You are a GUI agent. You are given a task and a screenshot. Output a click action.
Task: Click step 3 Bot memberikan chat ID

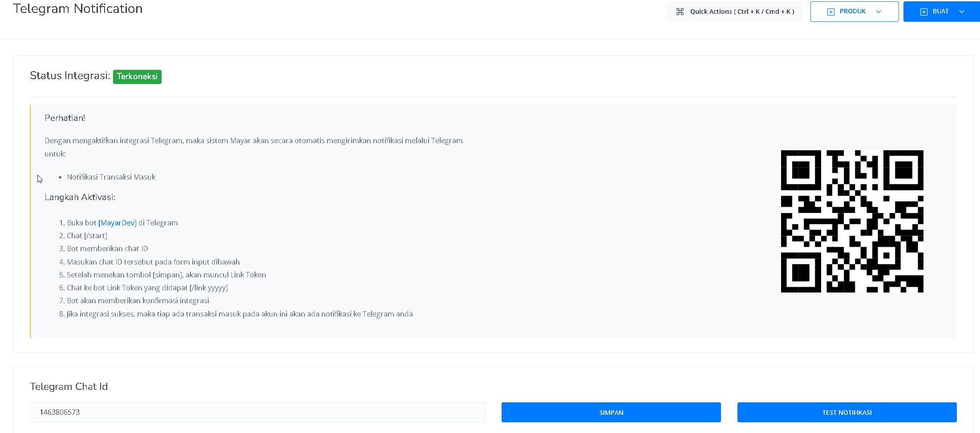click(107, 249)
